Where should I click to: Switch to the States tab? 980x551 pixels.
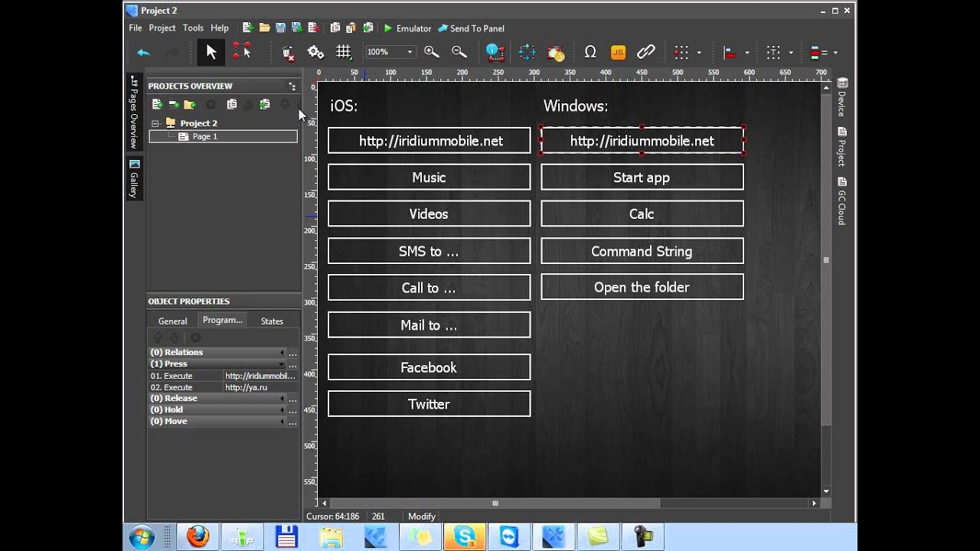tap(272, 321)
